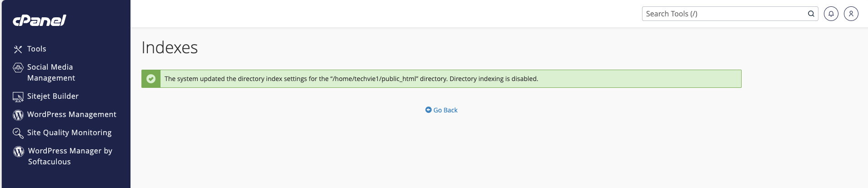This screenshot has width=868, height=188.
Task: Click the Social Media Management icon
Action: [x=18, y=68]
